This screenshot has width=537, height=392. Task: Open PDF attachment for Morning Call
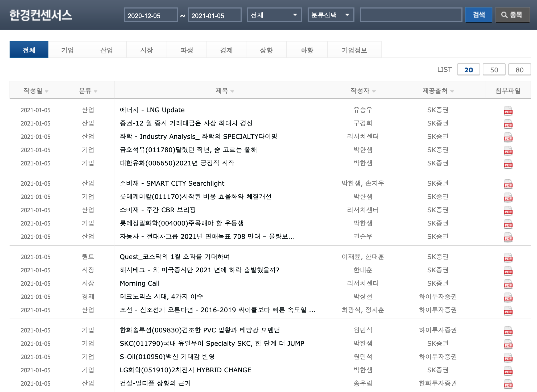(x=508, y=284)
